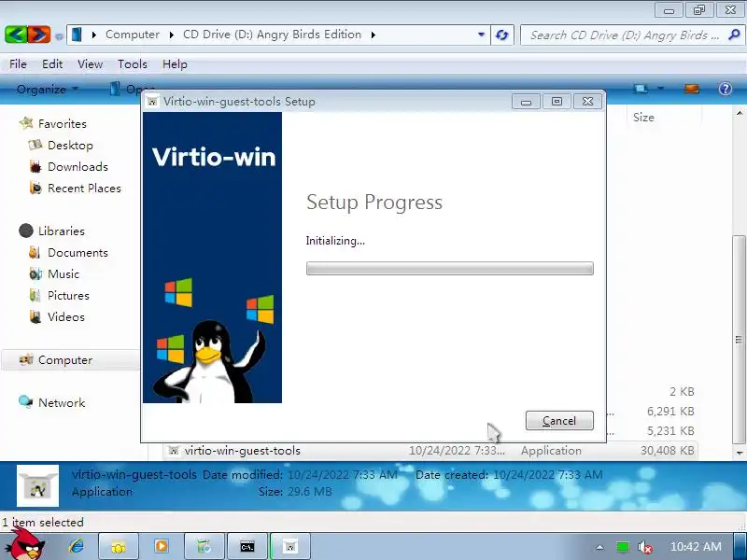The image size is (747, 560).
Task: Open the address bar history dropdown
Action: pos(481,35)
